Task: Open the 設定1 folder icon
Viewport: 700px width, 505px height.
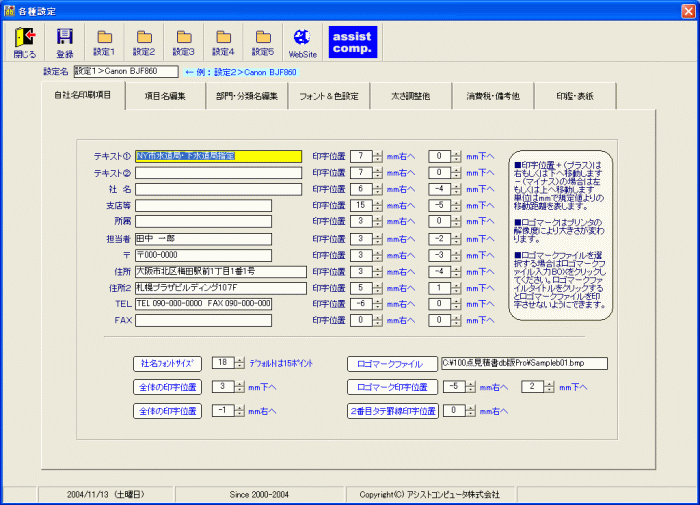Action: (104, 42)
